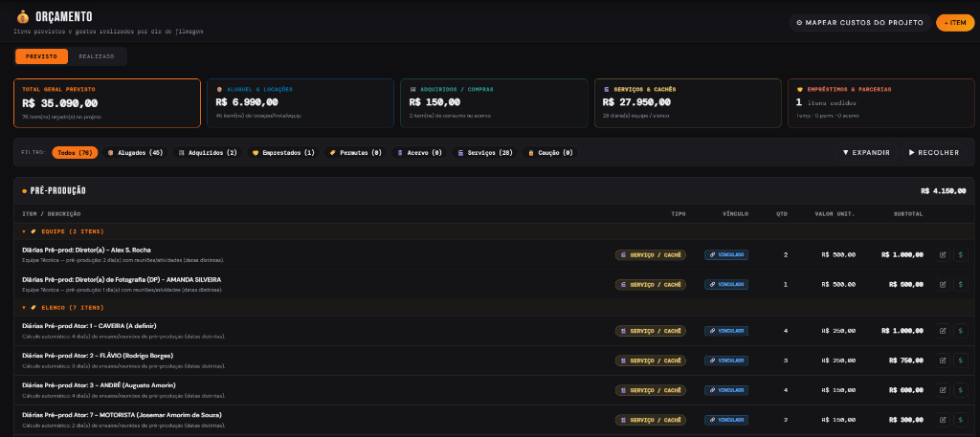Open dollar action for FLÁVIO row
Image resolution: width=980 pixels, height=437 pixels.
(x=961, y=361)
